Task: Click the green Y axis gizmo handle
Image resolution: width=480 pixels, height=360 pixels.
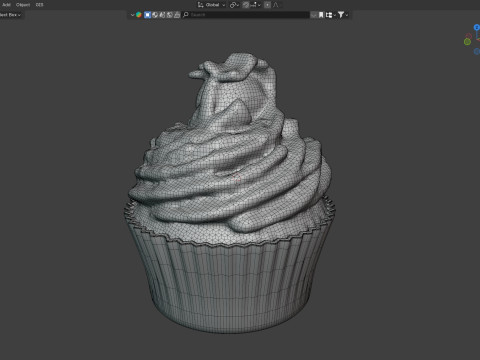Action: [467, 42]
